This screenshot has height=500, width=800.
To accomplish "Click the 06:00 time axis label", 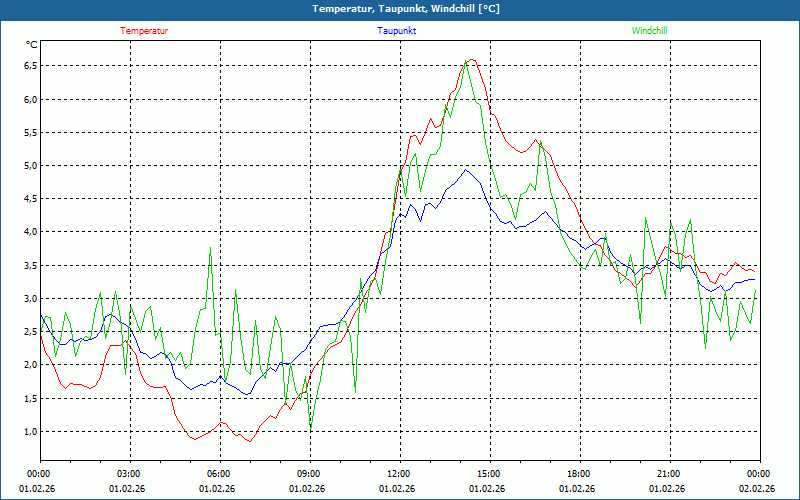I will [x=219, y=474].
